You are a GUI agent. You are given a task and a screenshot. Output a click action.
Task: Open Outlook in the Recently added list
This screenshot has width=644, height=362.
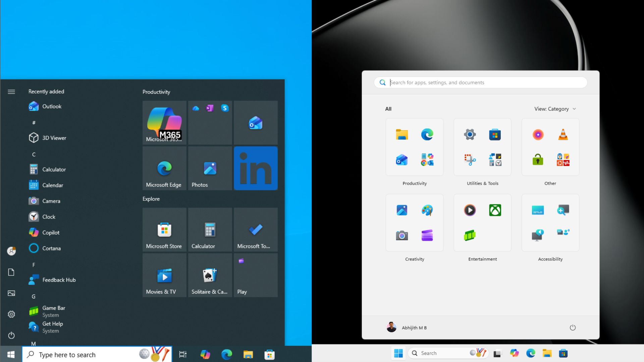pyautogui.click(x=45, y=106)
